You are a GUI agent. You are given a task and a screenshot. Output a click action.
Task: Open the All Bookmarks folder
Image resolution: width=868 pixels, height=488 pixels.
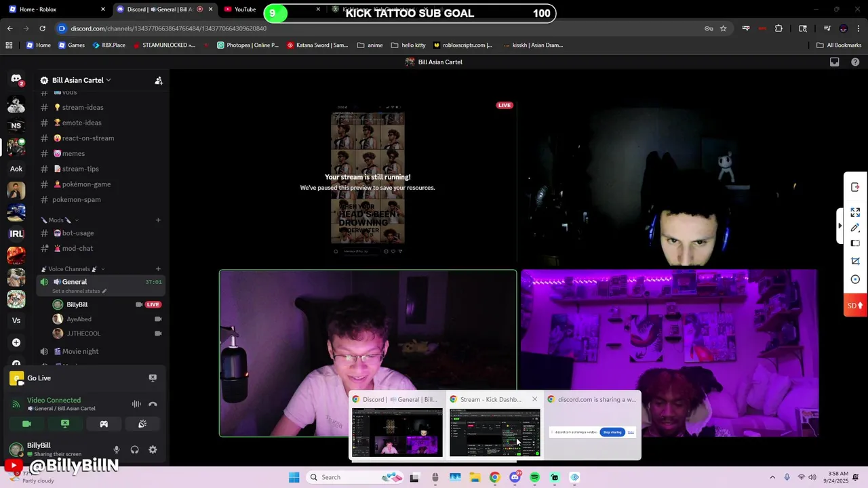[839, 45]
